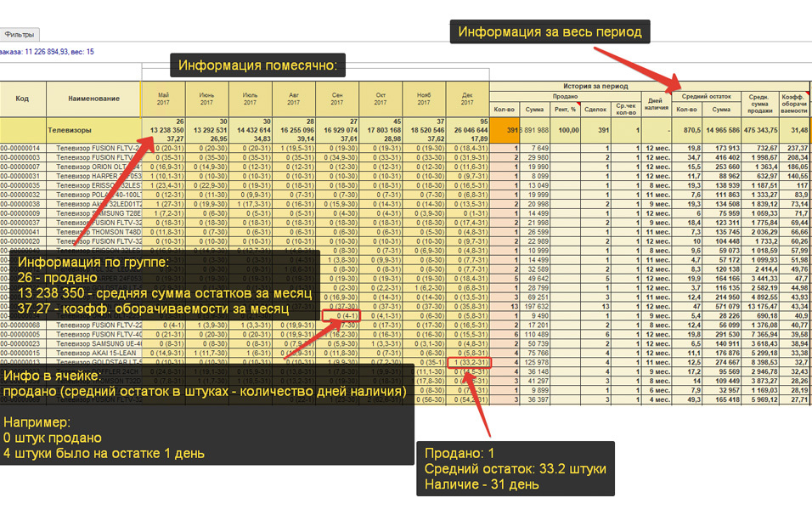Select the 0 (34,9-30) Сен cell for 00-00000003

pos(337,157)
